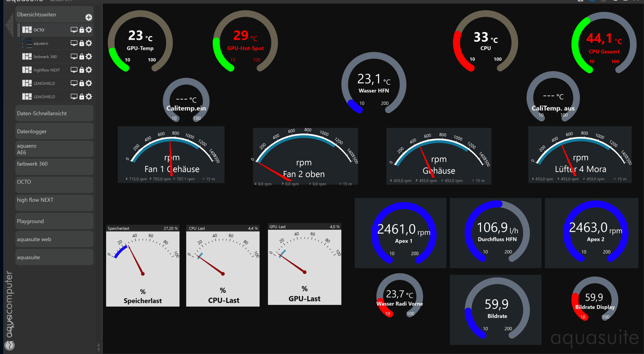
Task: Click the OCTO page layout grid icon
Action: [x=27, y=30]
